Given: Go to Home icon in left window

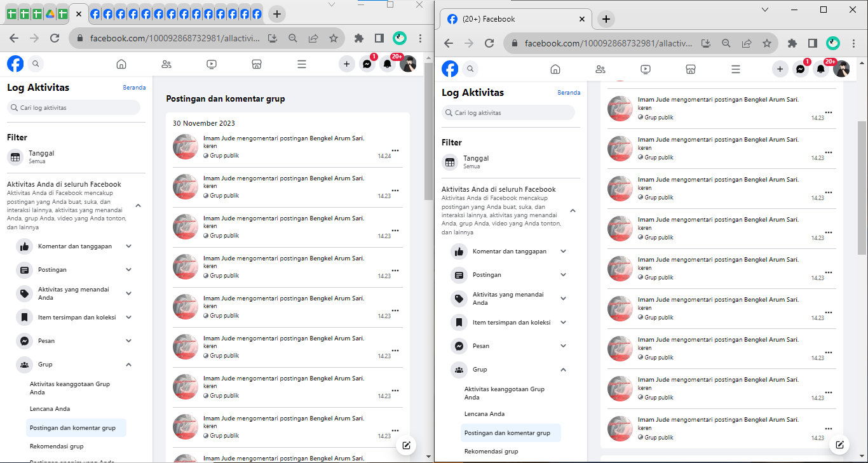Looking at the screenshot, I should coord(121,64).
